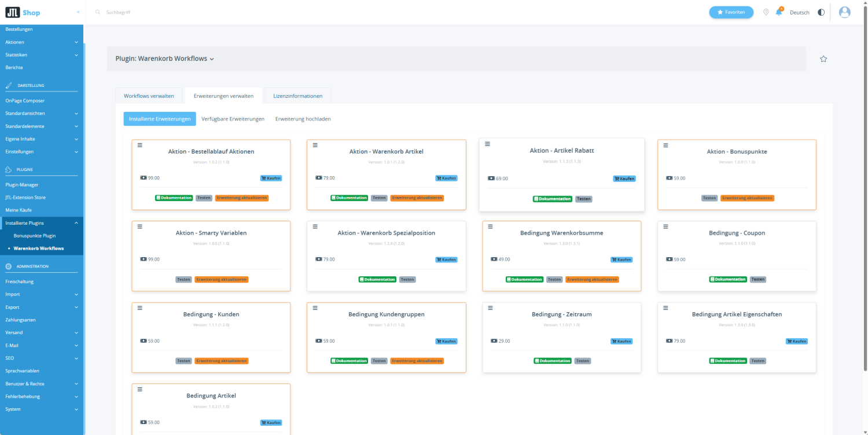
Task: Switch to the Workflows verwalten tab
Action: pyautogui.click(x=149, y=96)
